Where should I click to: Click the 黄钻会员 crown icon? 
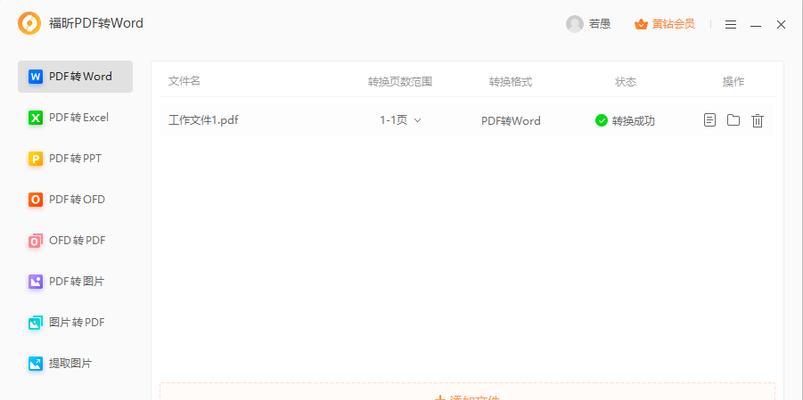[641, 24]
